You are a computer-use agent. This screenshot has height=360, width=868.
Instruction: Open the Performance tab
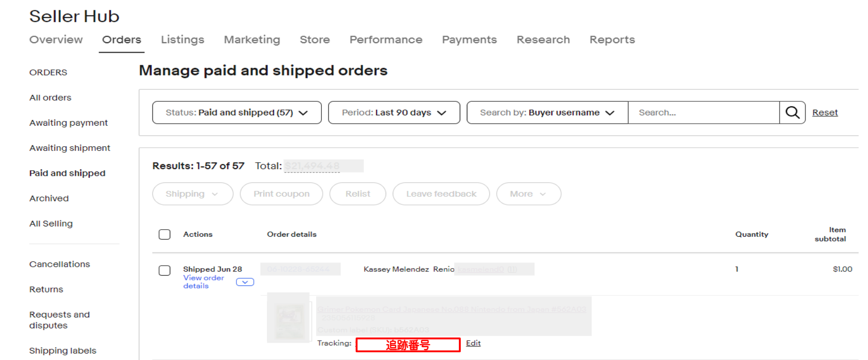tap(386, 40)
